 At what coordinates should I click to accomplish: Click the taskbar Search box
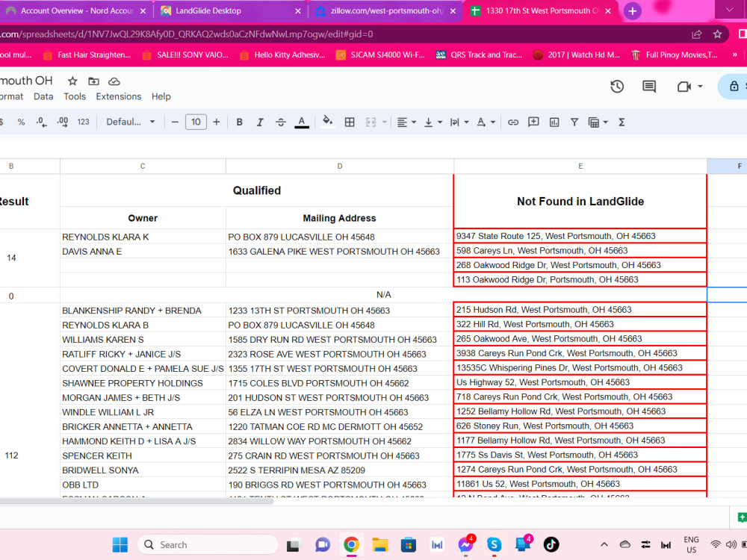pyautogui.click(x=208, y=545)
